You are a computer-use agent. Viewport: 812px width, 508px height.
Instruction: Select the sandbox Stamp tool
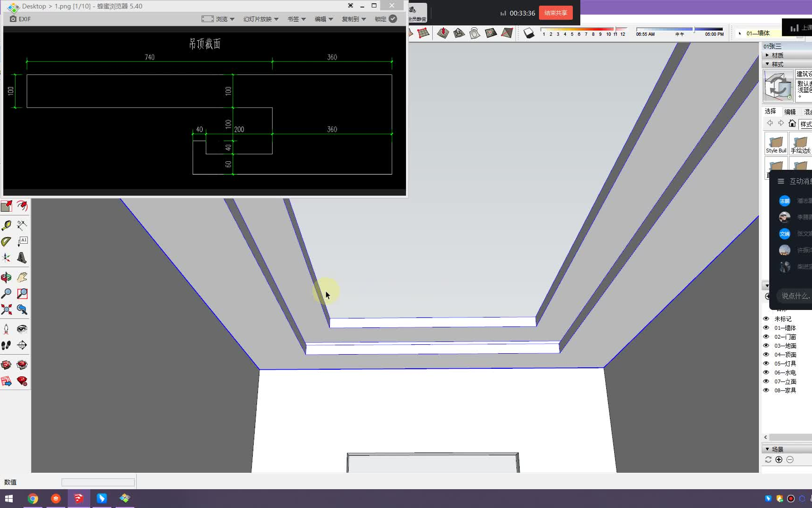(x=459, y=33)
